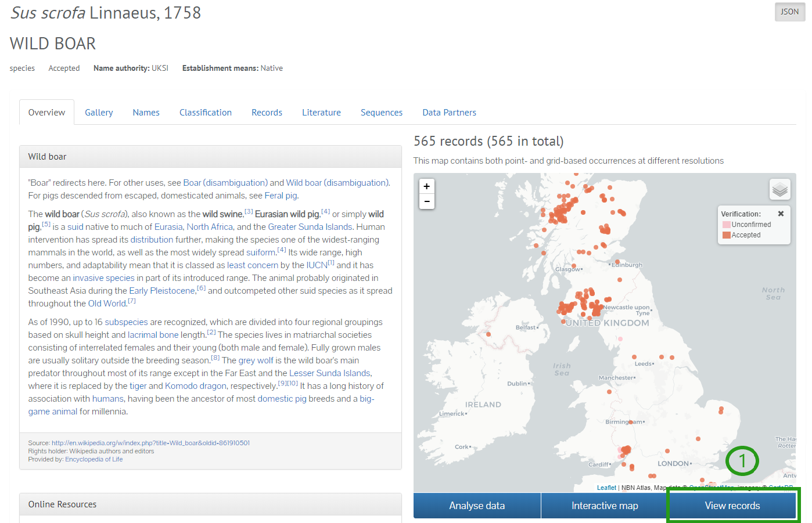The height and width of the screenshot is (523, 812).
Task: Switch to the Gallery tab
Action: (x=99, y=113)
